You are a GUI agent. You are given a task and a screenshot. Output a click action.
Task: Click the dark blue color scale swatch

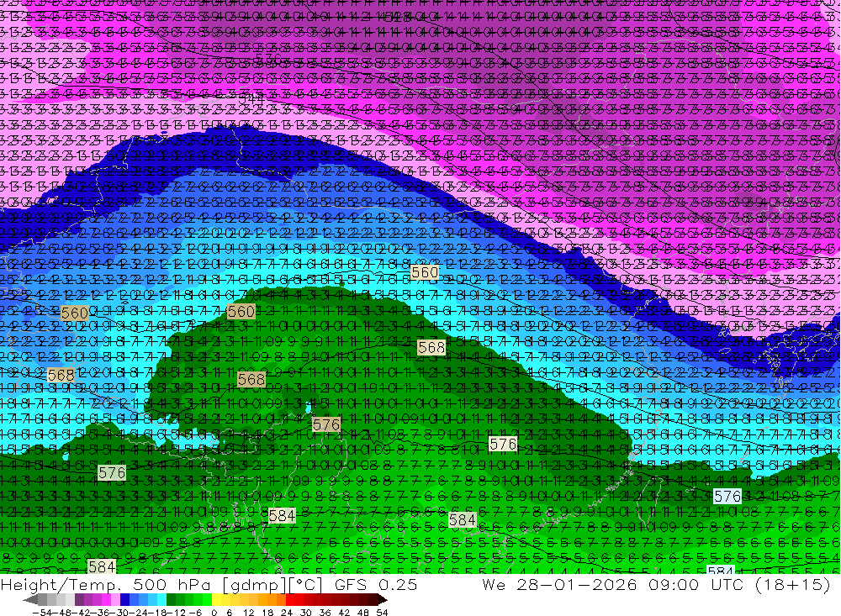click(125, 600)
